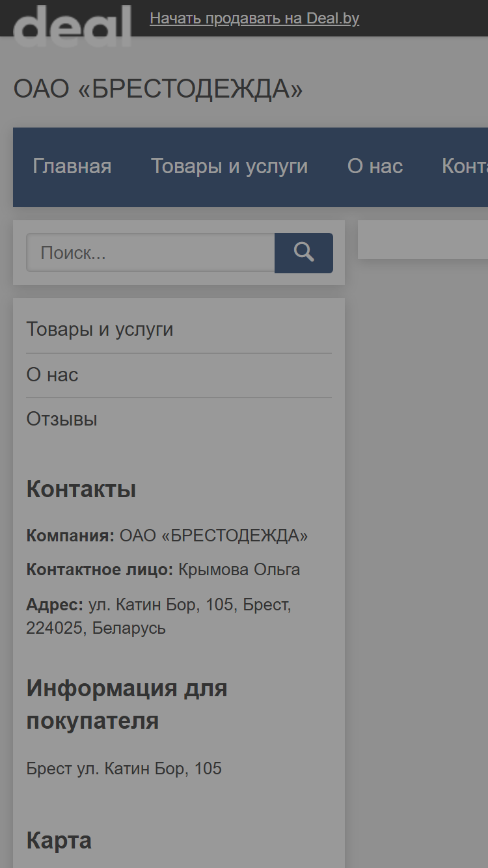Open 'О нас' in the blue navigation bar
The image size is (488, 868).
click(375, 167)
